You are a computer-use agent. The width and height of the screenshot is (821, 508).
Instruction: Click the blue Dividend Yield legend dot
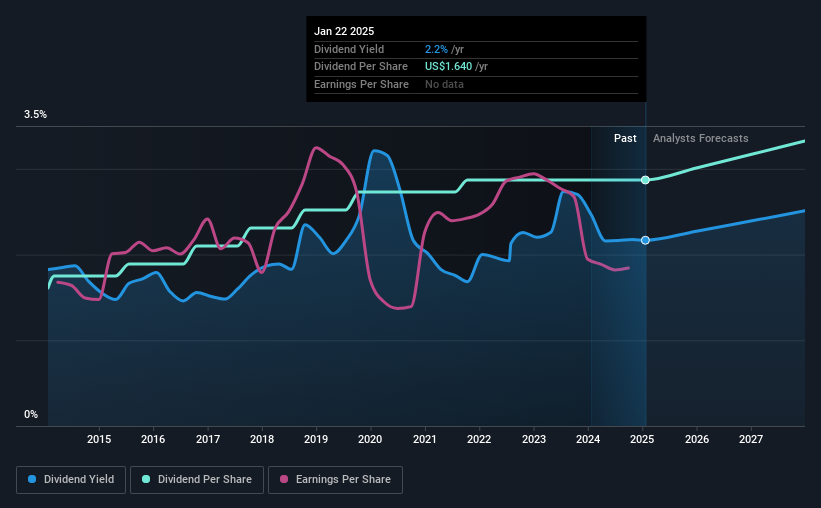[32, 479]
